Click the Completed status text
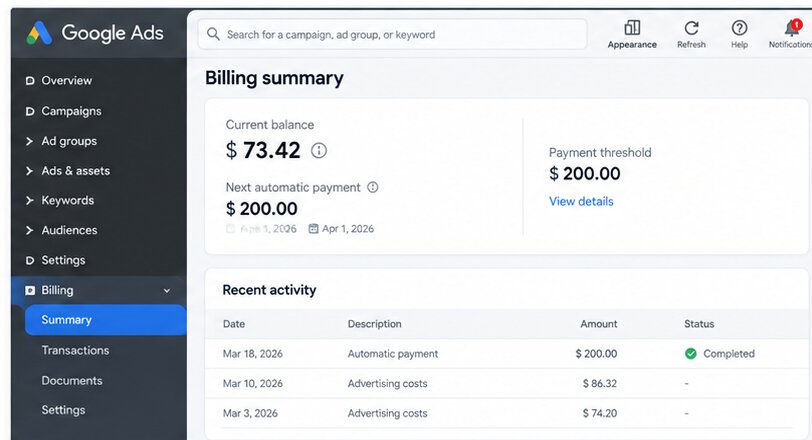812x440 pixels. 729,354
